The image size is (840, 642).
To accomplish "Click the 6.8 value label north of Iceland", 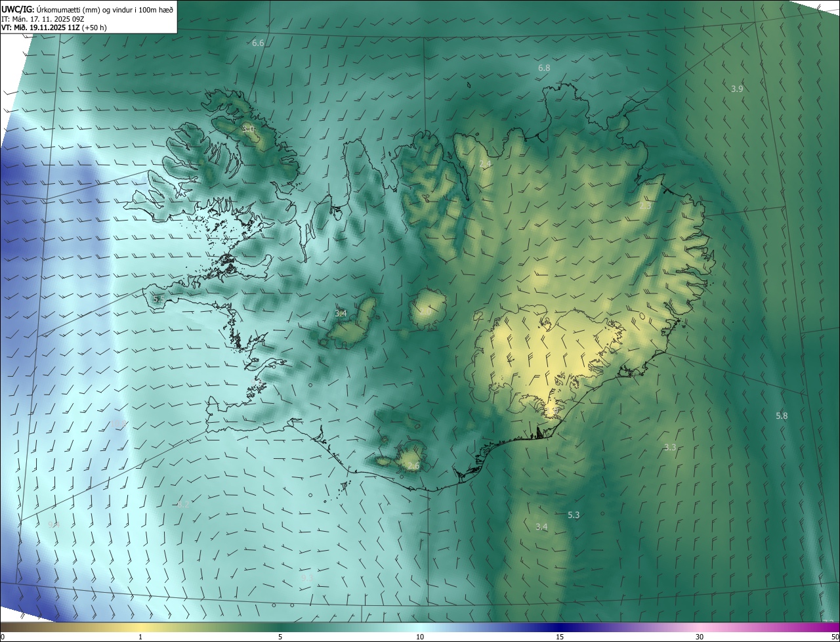I will 544,68.
